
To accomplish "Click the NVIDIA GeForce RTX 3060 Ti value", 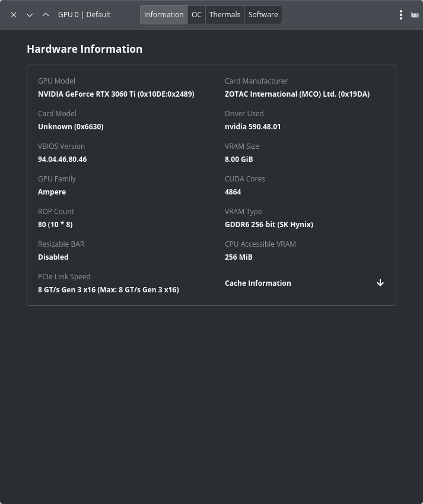I will (x=116, y=94).
